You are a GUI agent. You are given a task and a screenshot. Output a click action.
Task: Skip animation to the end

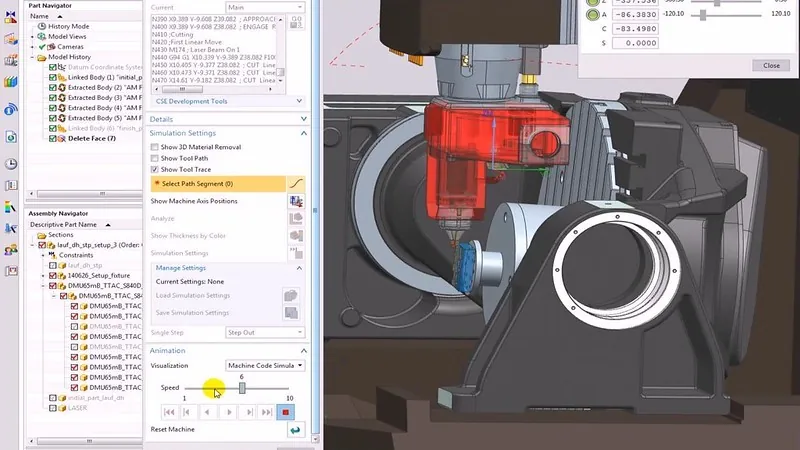pos(267,412)
